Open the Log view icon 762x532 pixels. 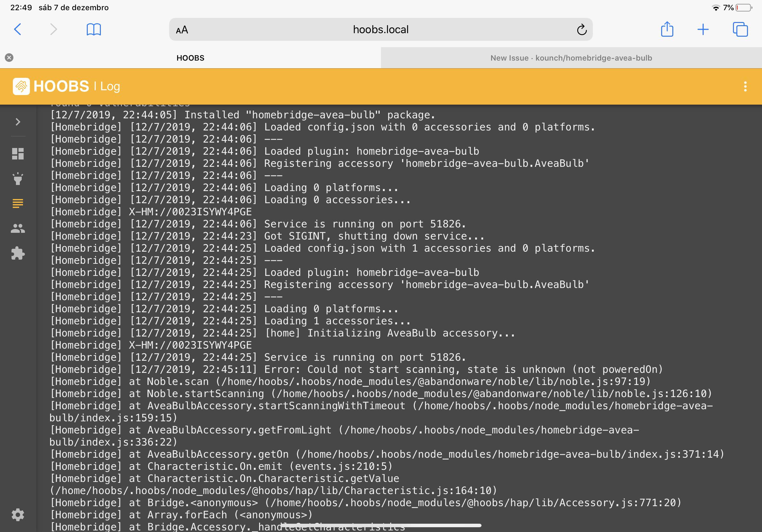click(x=18, y=203)
